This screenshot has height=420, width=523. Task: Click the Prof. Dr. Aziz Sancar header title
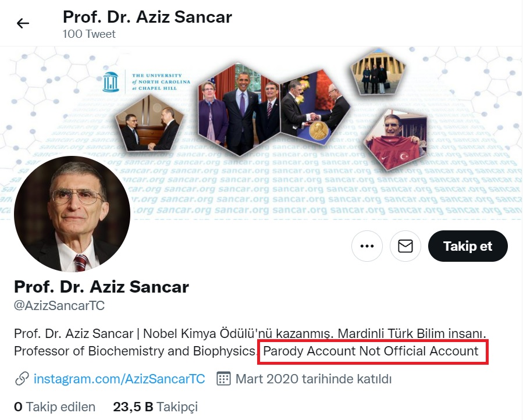tap(147, 17)
